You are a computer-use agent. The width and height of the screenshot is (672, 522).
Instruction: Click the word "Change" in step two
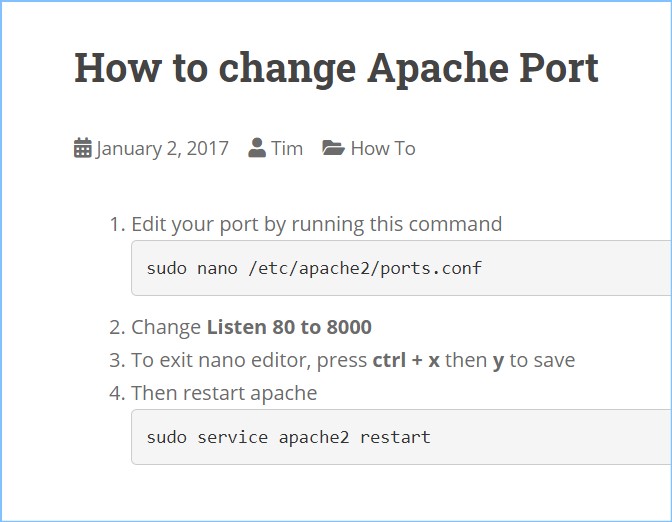point(166,327)
